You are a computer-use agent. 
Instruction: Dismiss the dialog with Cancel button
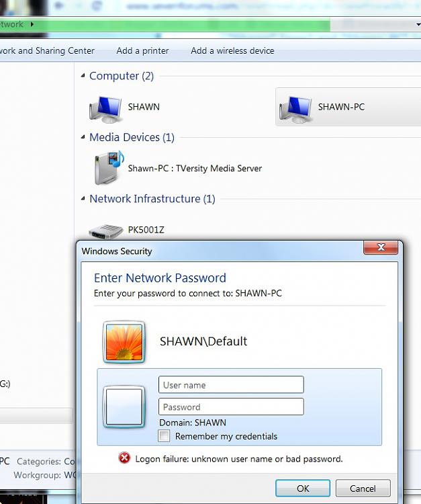(363, 489)
